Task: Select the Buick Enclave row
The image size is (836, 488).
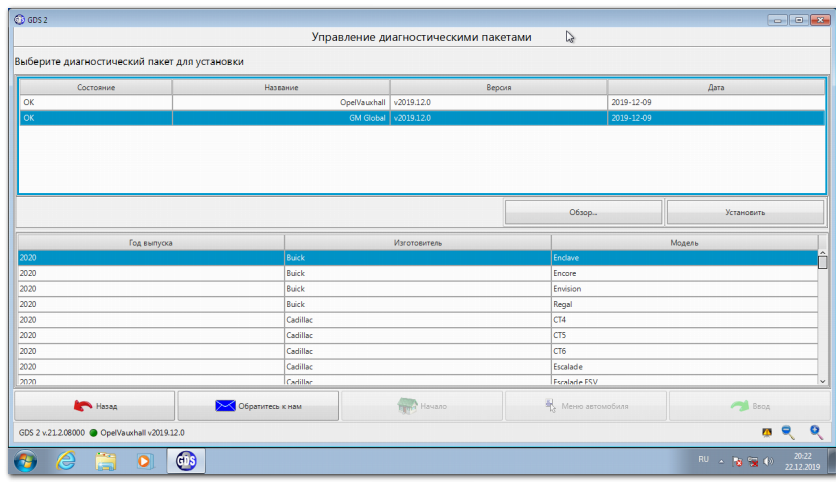Action: pyautogui.click(x=418, y=258)
